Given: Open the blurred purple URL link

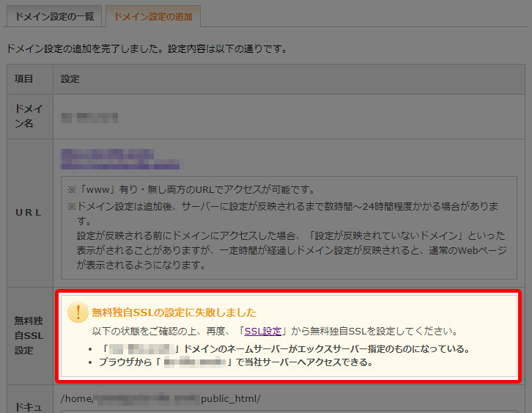Looking at the screenshot, I should 120,160.
